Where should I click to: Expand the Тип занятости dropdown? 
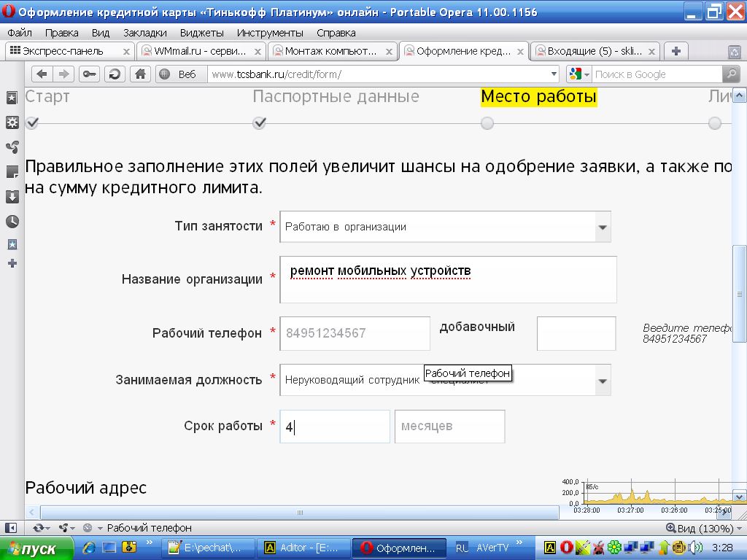(602, 227)
